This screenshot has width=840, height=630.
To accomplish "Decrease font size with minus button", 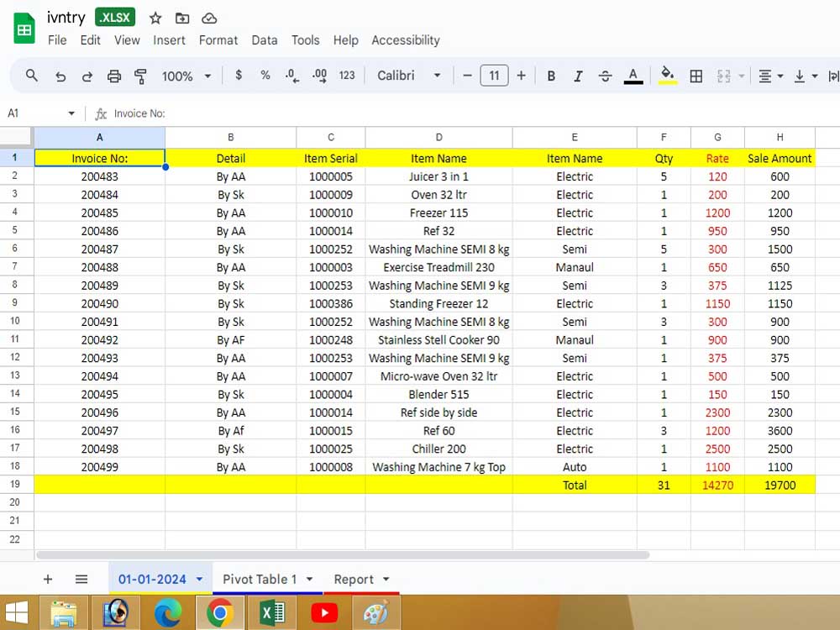I will [467, 76].
